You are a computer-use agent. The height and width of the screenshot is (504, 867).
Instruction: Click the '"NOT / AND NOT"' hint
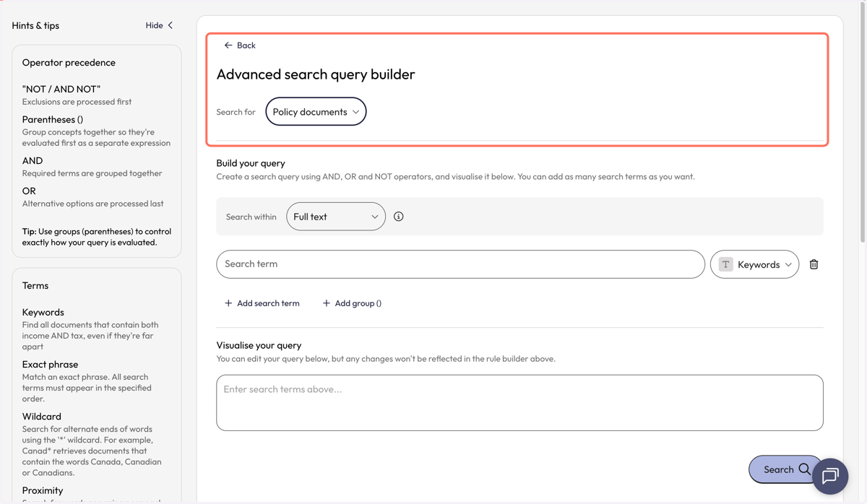61,89
